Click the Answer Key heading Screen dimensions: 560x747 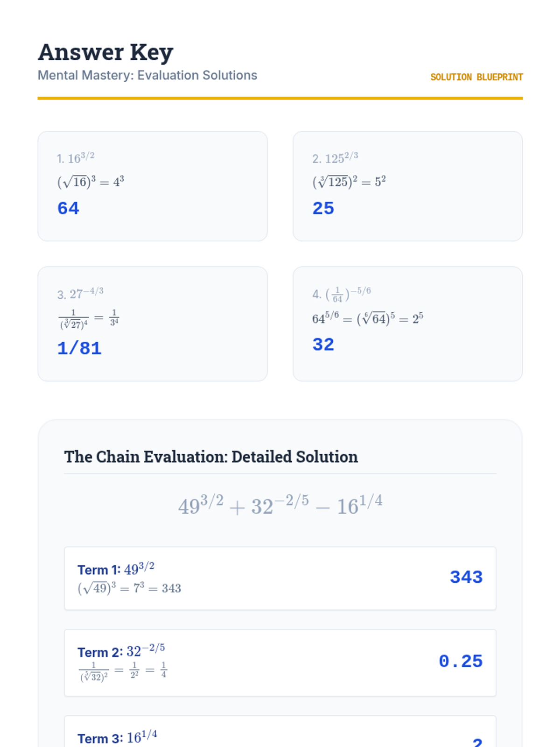tap(105, 52)
